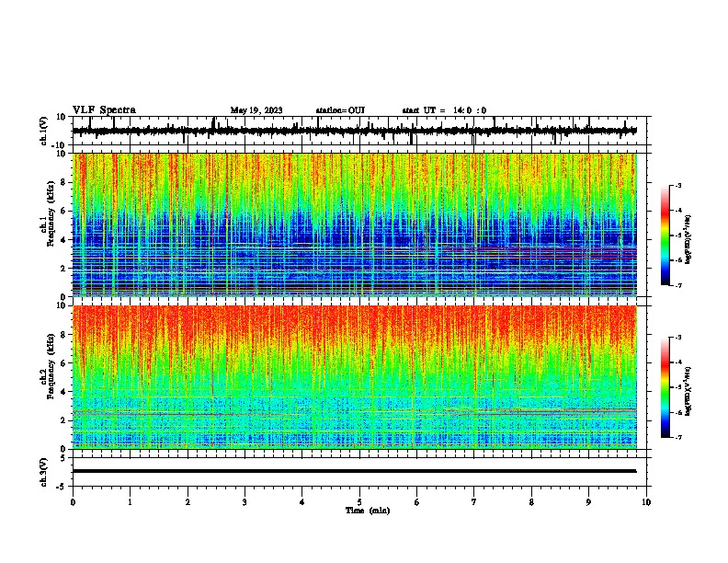Click the color scale bar beside ch.2 spectrogram
Viewport: 728px width, 563px height.
click(665, 387)
